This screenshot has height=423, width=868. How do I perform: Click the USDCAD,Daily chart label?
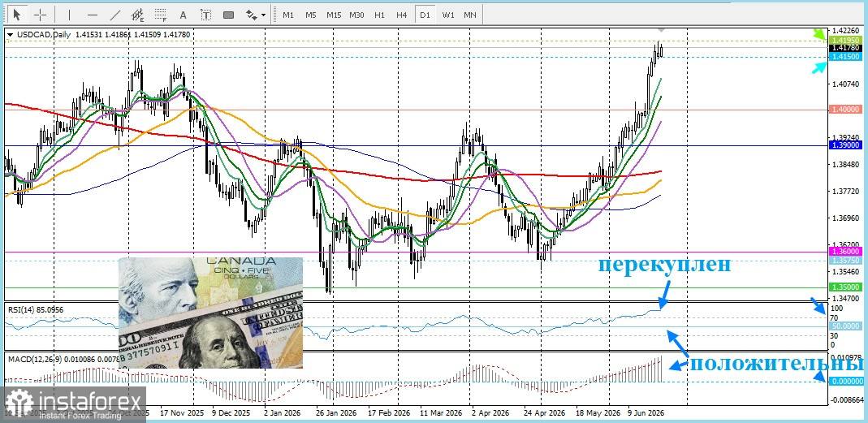(44, 34)
